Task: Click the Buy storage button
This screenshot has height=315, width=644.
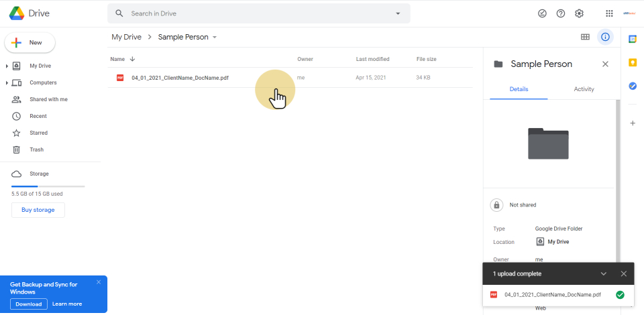Action: [38, 210]
